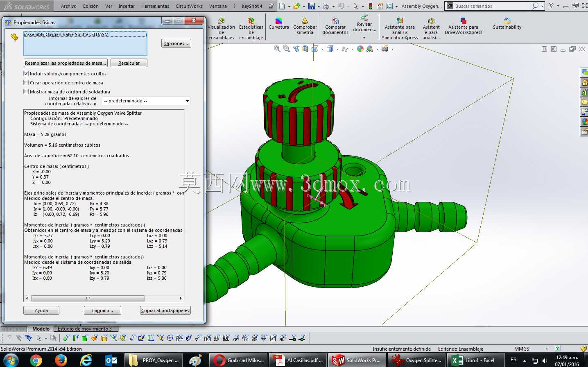The height and width of the screenshot is (367, 588).
Task: Open the Sustainability tool
Action: point(507,24)
